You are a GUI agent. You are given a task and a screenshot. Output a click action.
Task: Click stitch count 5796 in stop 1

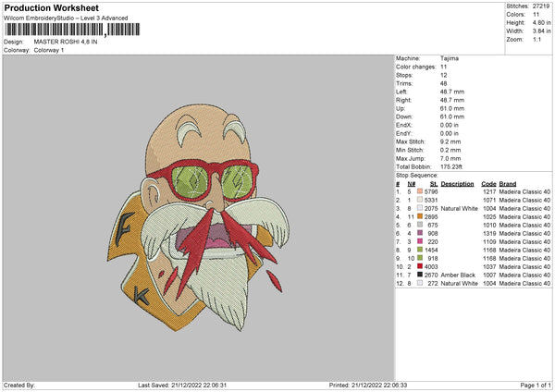click(431, 191)
